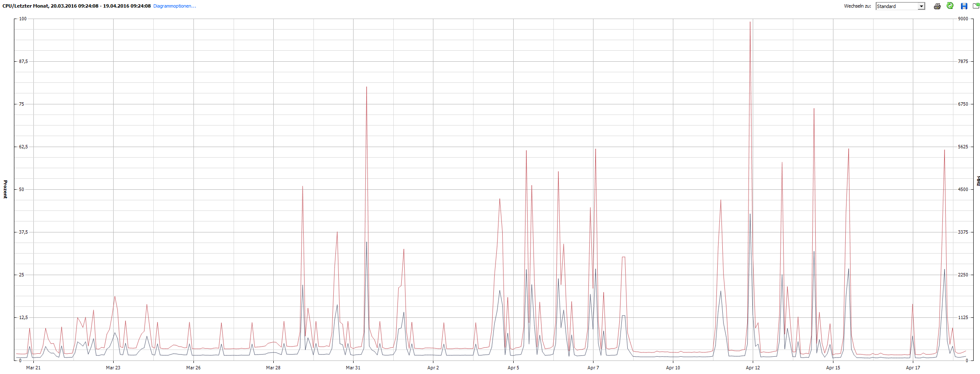Screen dimensions: 980x374
Task: Select the 'Apr 10' date label on the time axis
Action: (673, 368)
